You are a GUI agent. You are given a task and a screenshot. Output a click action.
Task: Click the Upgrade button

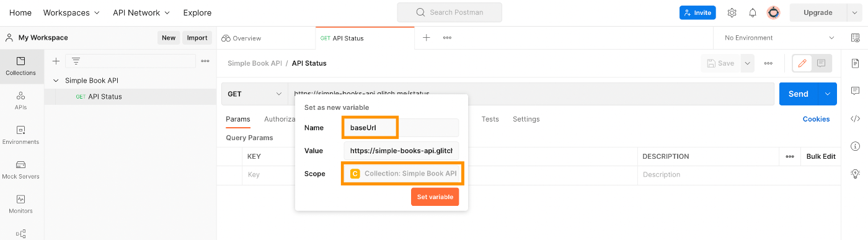click(x=818, y=12)
